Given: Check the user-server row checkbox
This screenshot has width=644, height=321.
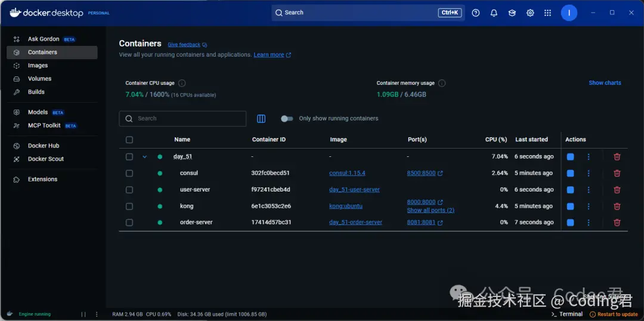Looking at the screenshot, I should pyautogui.click(x=129, y=190).
